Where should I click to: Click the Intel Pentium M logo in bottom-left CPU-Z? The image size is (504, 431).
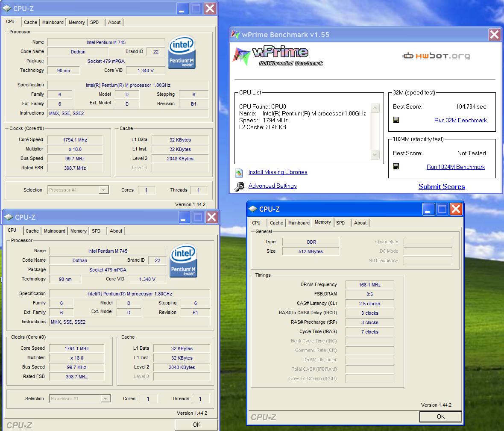tap(184, 261)
